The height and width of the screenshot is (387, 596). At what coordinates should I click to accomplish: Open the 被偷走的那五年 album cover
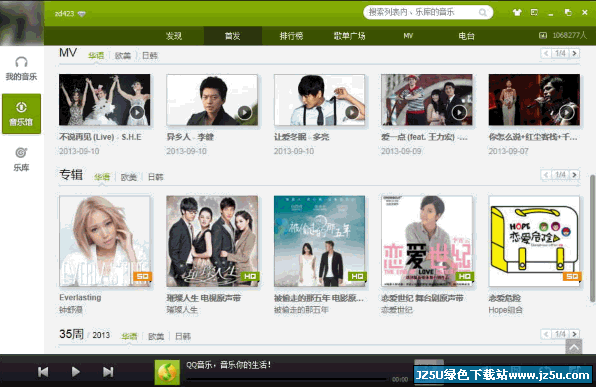click(319, 241)
